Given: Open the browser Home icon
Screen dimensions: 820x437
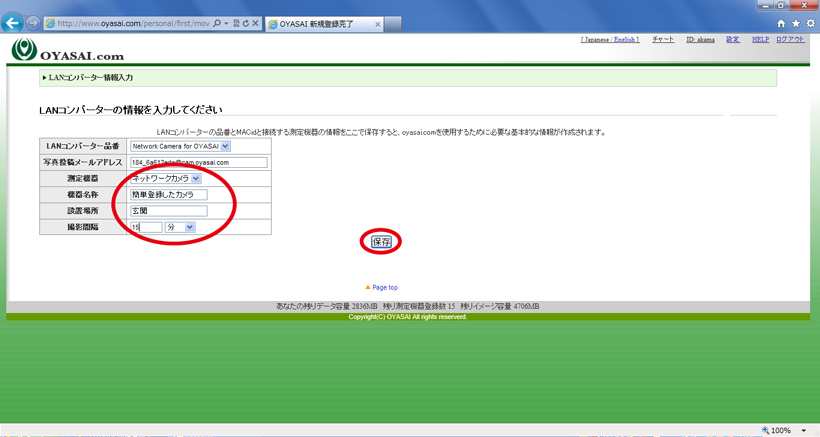Looking at the screenshot, I should tap(781, 24).
